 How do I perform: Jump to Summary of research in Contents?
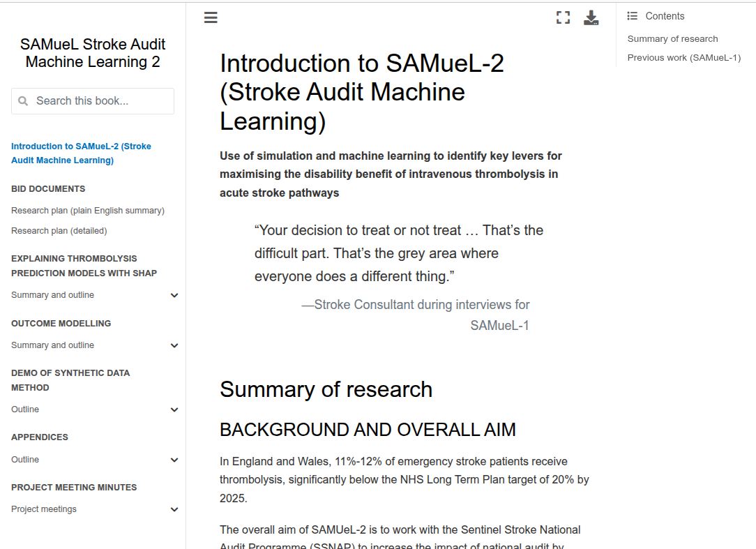pyautogui.click(x=672, y=39)
